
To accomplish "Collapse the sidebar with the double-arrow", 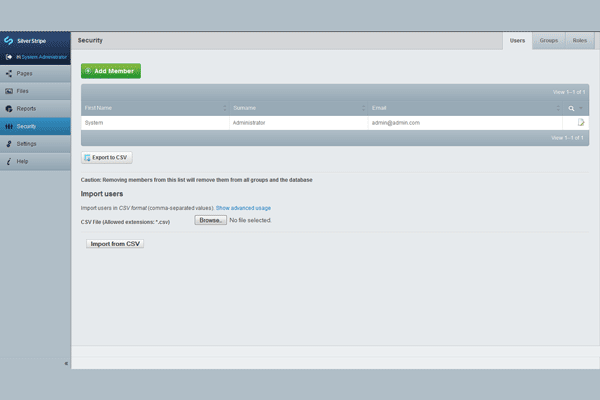I will point(66,363).
